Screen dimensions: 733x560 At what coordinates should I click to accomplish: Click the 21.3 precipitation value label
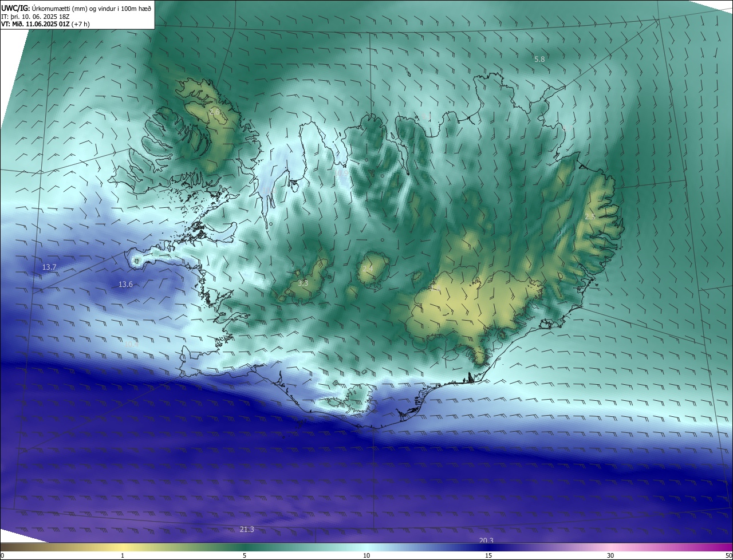[246, 529]
